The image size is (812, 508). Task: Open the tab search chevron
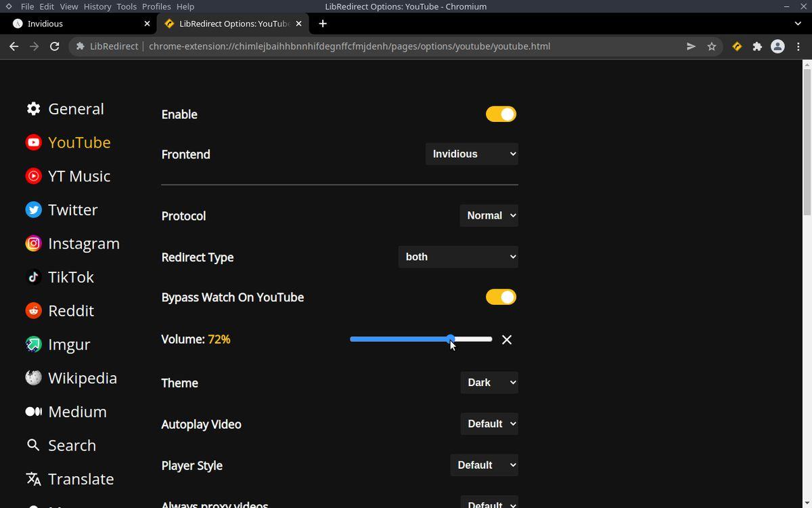coord(798,24)
